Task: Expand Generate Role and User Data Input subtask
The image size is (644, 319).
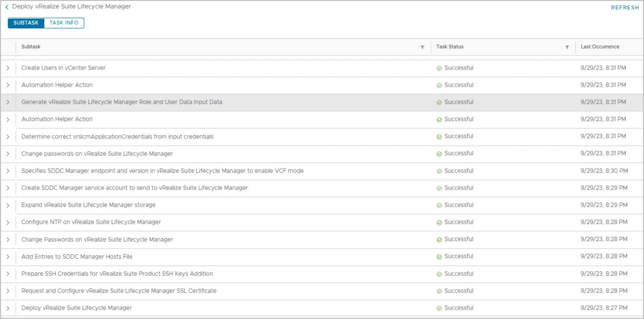Action: click(8, 102)
